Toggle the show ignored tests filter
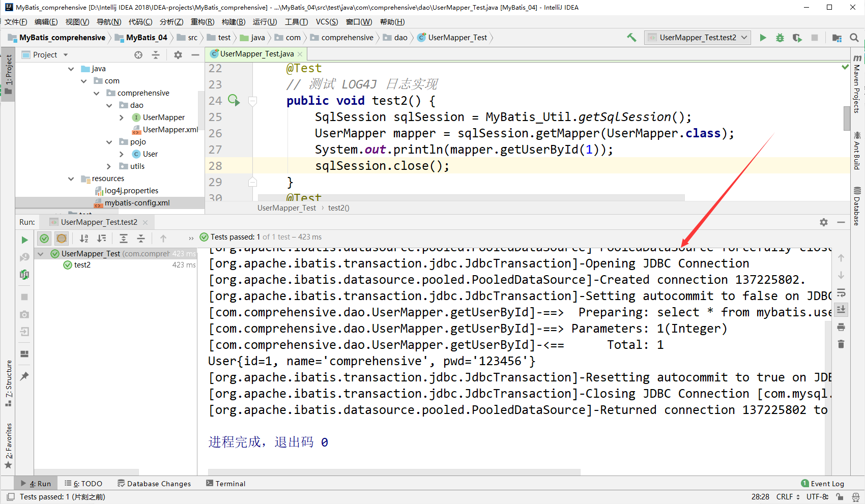The image size is (865, 504). (62, 238)
